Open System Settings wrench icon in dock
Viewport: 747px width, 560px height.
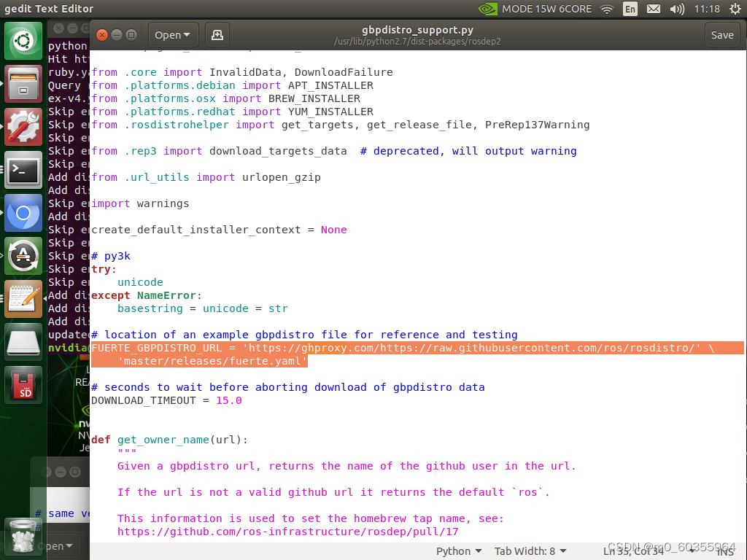coord(23,127)
